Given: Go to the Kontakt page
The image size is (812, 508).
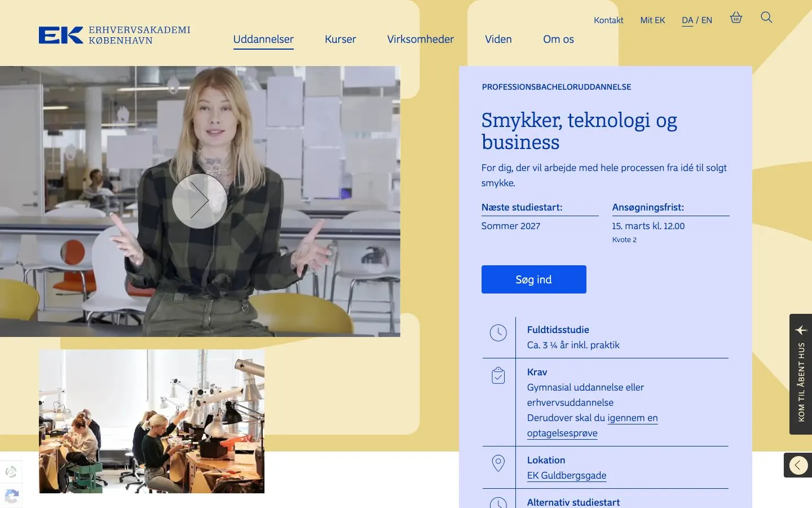Looking at the screenshot, I should pyautogui.click(x=608, y=20).
